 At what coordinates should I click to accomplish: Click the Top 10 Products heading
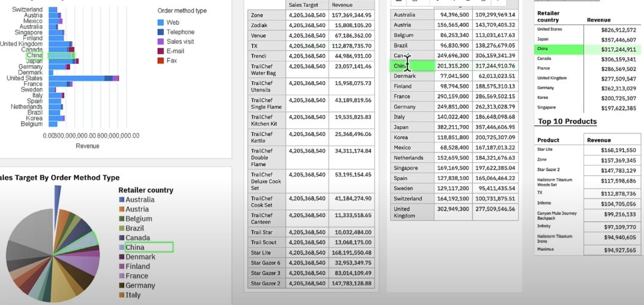coord(567,121)
